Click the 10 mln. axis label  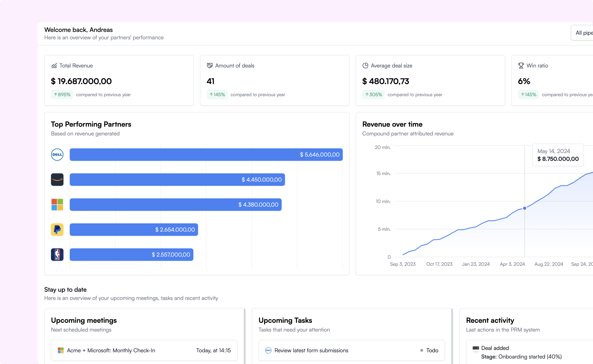click(x=383, y=202)
